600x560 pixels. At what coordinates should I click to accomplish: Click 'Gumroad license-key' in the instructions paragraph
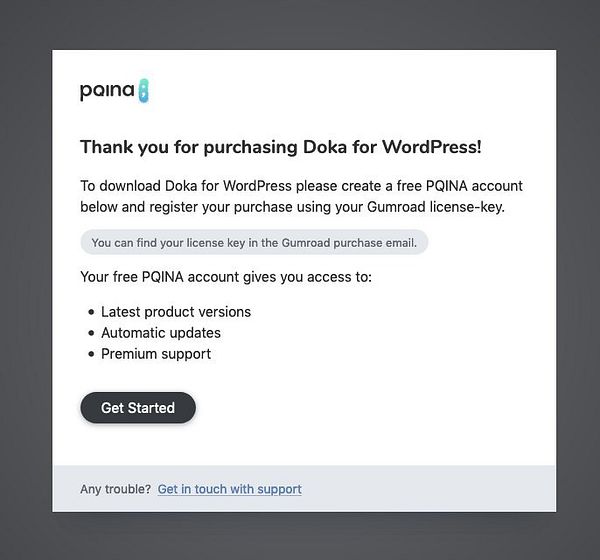pyautogui.click(x=436, y=207)
